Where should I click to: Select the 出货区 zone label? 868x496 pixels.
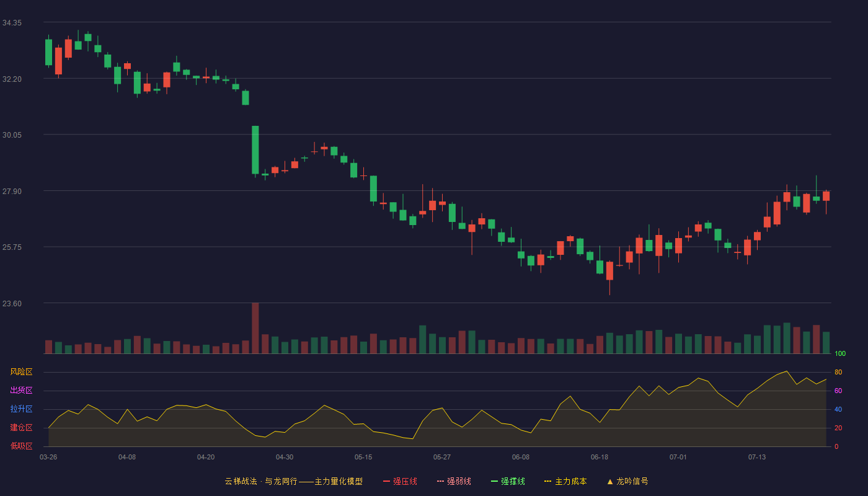click(x=21, y=391)
